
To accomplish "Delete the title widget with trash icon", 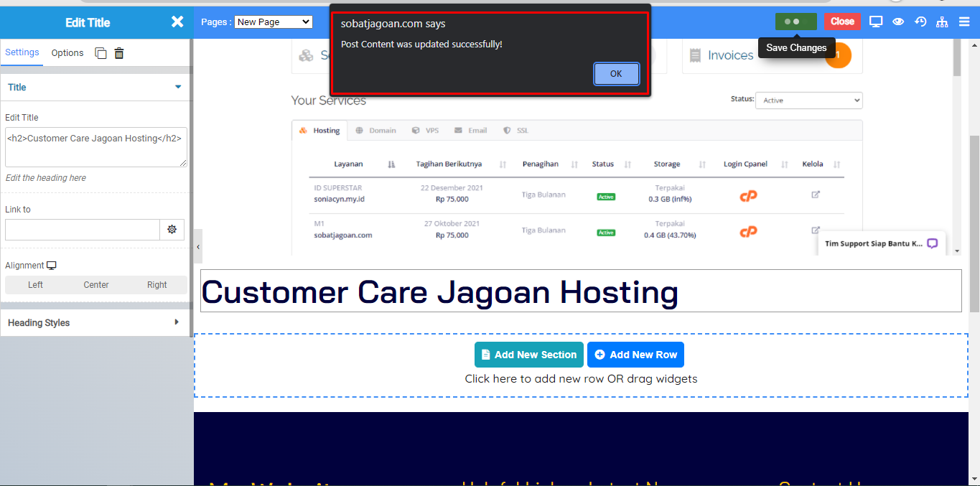I will click(x=119, y=53).
